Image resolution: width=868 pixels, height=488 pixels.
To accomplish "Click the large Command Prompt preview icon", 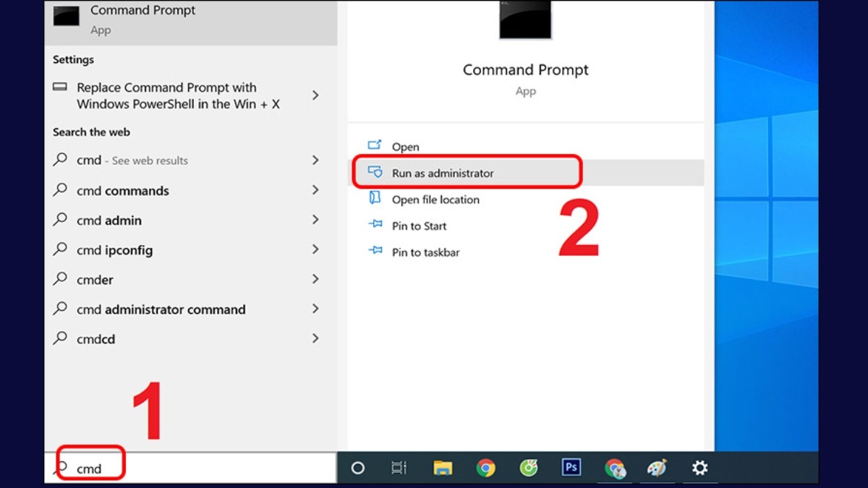I will coord(525,19).
